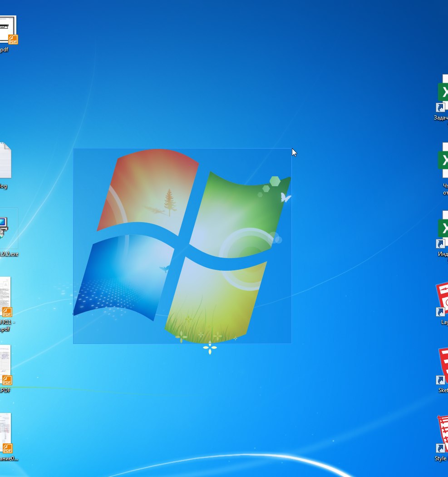Select the PDF icon ending with 'ание0...'
The height and width of the screenshot is (477, 448).
(x=6, y=433)
